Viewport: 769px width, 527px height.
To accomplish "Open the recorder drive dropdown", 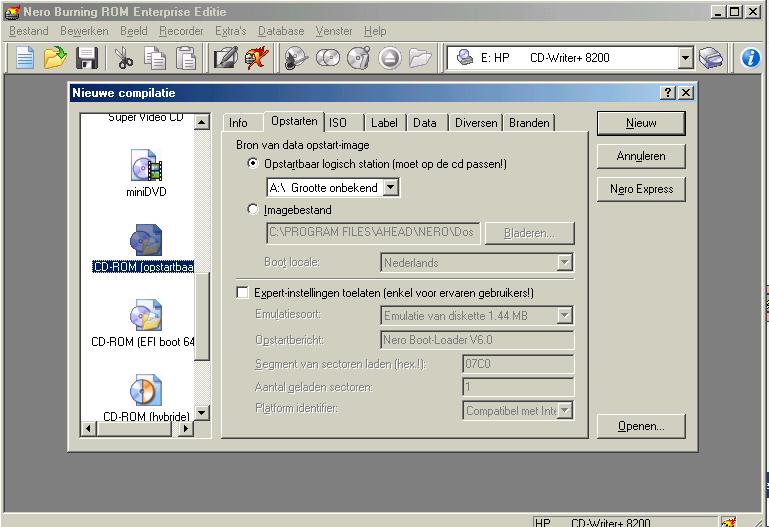I will [685, 58].
